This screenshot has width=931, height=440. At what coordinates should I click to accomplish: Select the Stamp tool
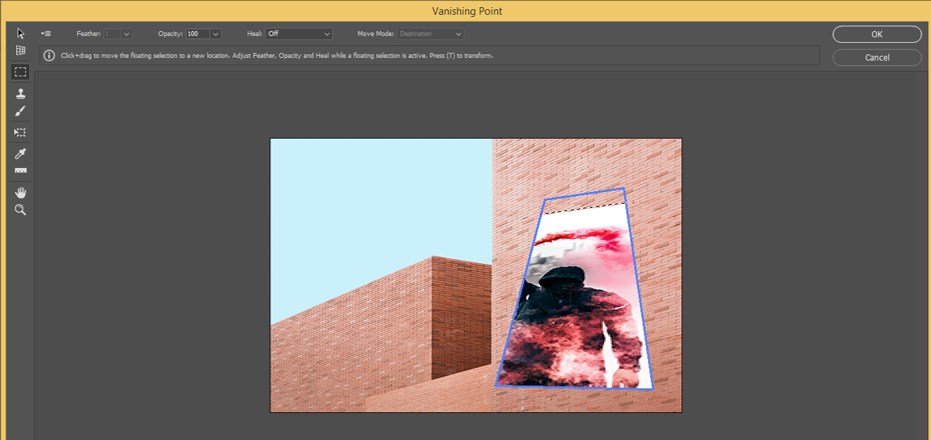(20, 93)
